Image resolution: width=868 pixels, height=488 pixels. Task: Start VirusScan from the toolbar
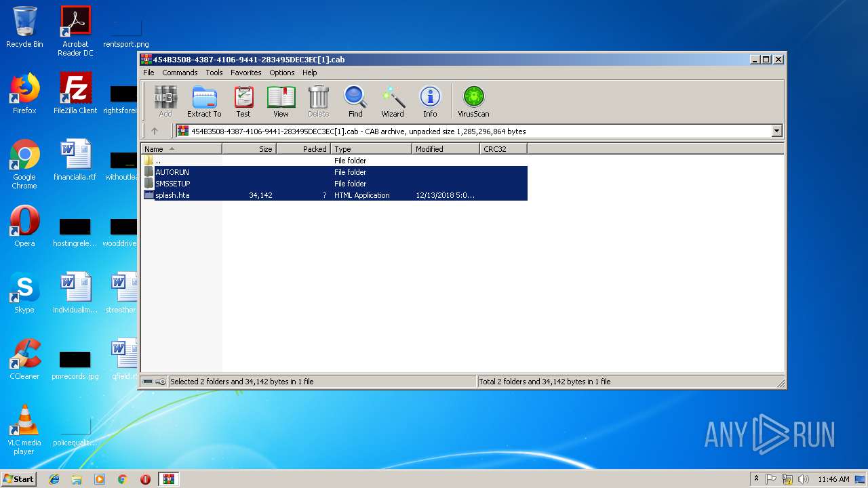[x=473, y=102]
